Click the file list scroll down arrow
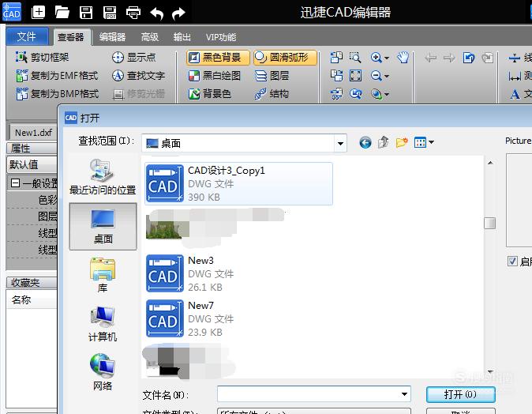 click(490, 371)
